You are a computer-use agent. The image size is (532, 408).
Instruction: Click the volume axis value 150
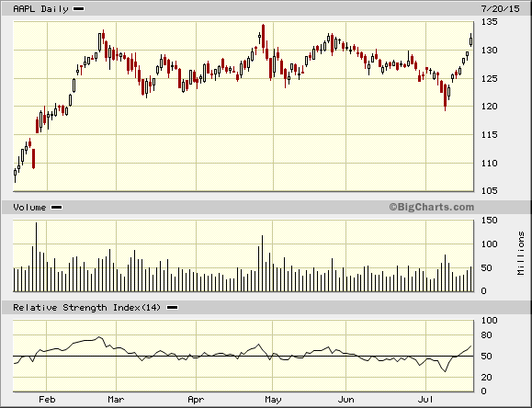489,221
